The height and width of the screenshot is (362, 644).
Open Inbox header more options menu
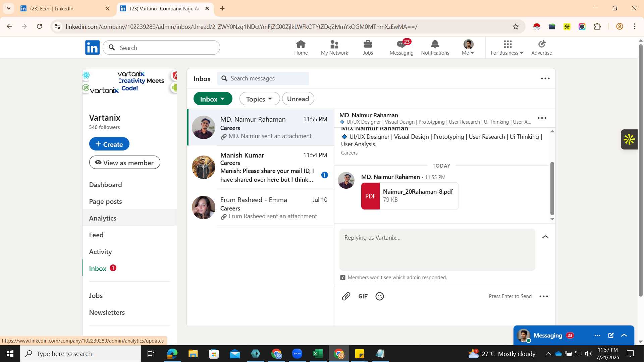coord(545,78)
